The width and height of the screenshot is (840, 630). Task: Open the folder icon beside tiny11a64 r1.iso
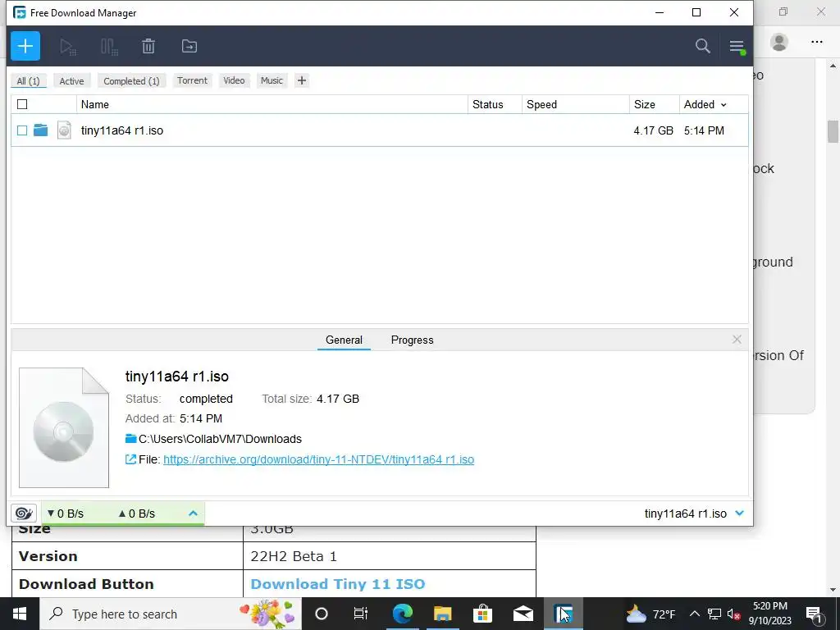41,130
